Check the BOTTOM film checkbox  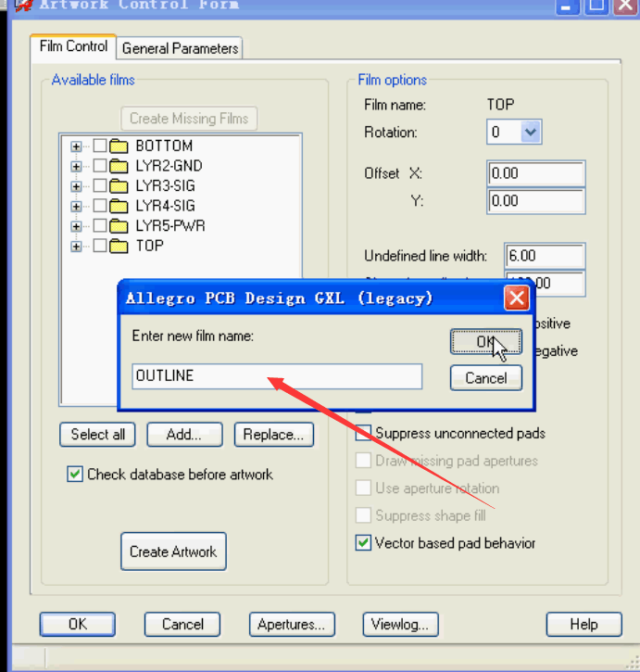pyautogui.click(x=100, y=146)
